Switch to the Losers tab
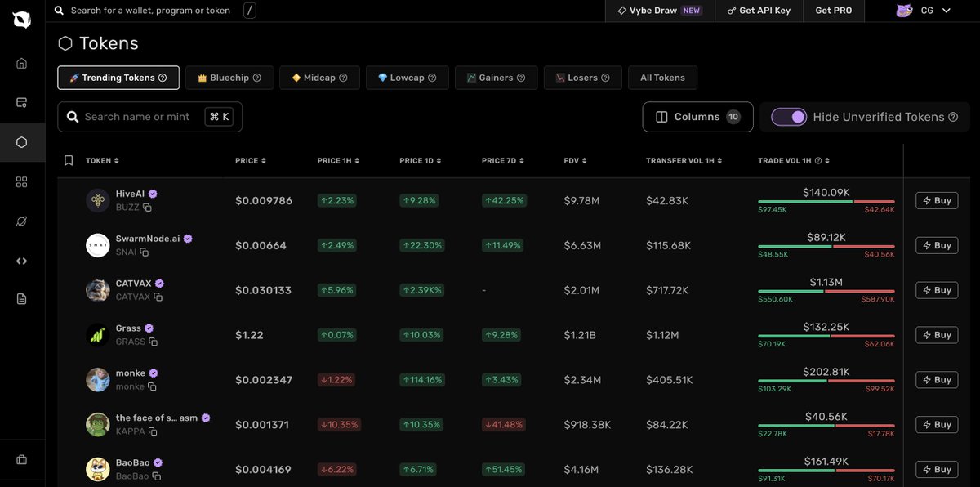Viewport: 980px width, 487px height. tap(583, 78)
